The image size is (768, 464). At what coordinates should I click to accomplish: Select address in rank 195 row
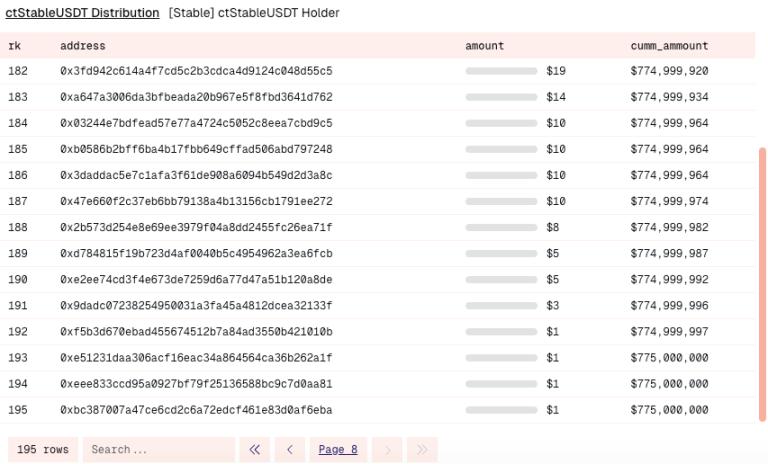[196, 410]
